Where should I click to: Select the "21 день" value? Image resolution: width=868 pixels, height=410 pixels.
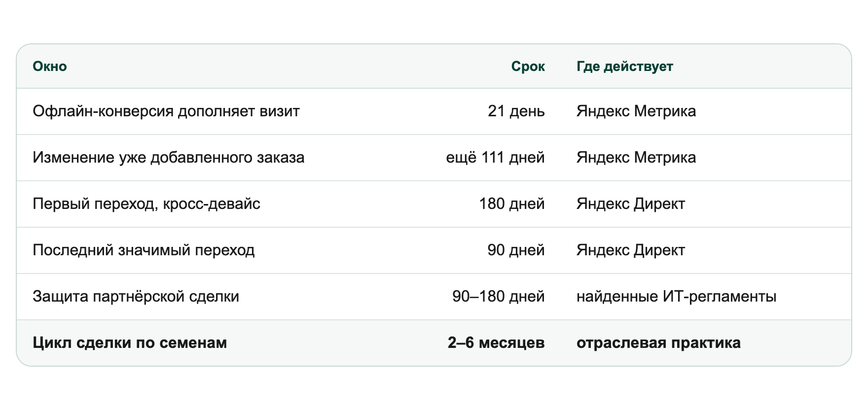click(516, 111)
